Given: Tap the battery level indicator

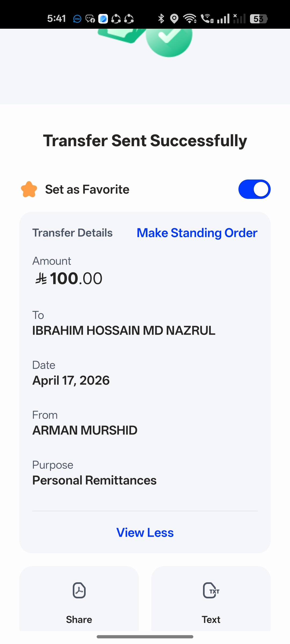Looking at the screenshot, I should click(x=258, y=19).
